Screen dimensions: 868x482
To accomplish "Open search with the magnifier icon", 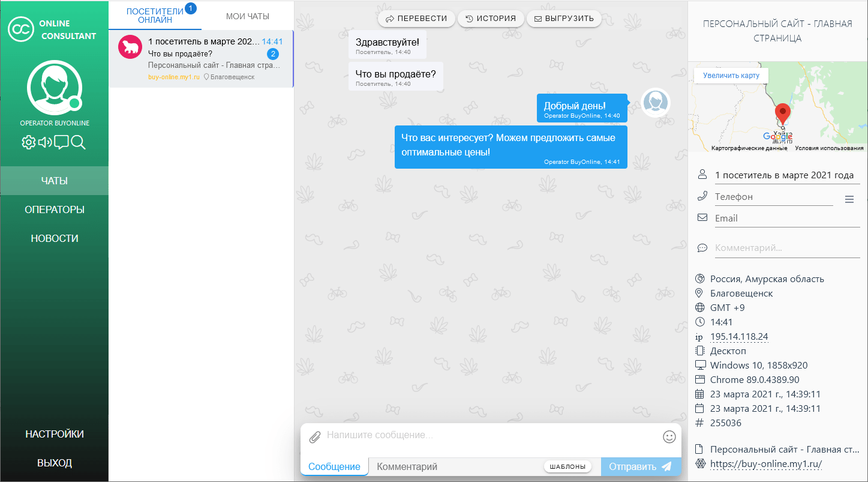I will click(x=79, y=142).
